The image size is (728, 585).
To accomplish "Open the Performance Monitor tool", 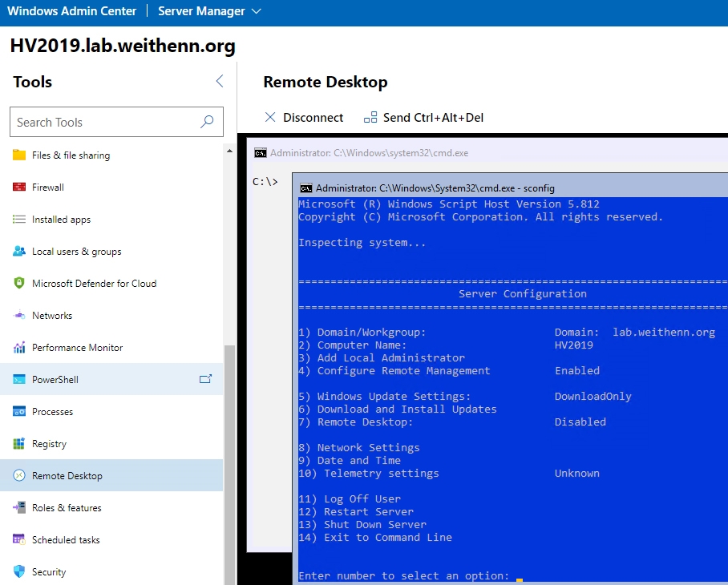I will (x=111, y=347).
